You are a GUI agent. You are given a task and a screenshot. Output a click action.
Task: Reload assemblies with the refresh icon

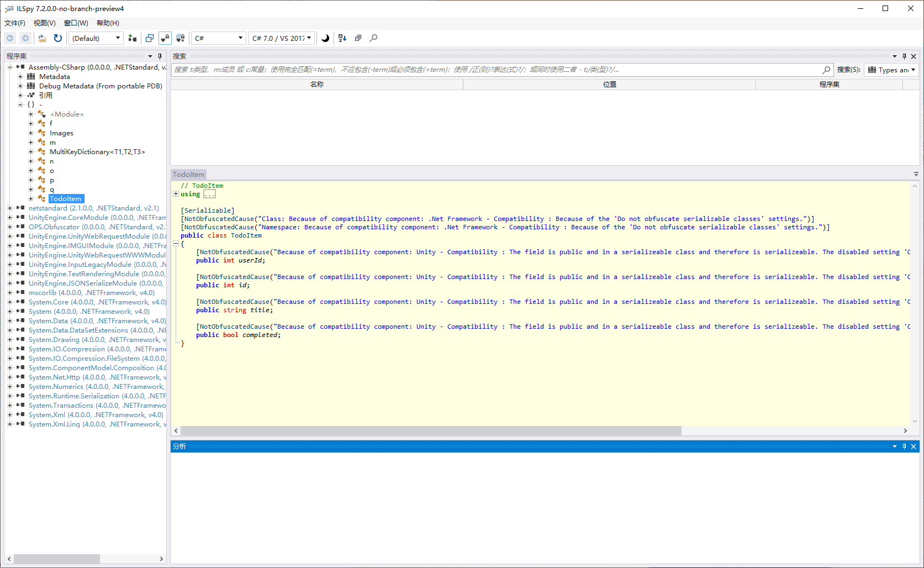point(58,38)
